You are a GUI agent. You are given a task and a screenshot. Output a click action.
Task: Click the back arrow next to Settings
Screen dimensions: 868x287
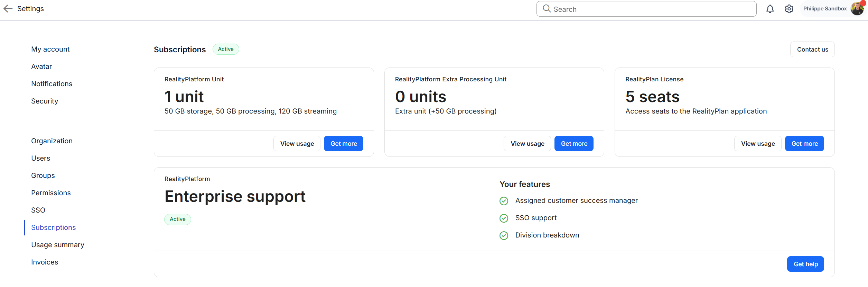(x=8, y=9)
